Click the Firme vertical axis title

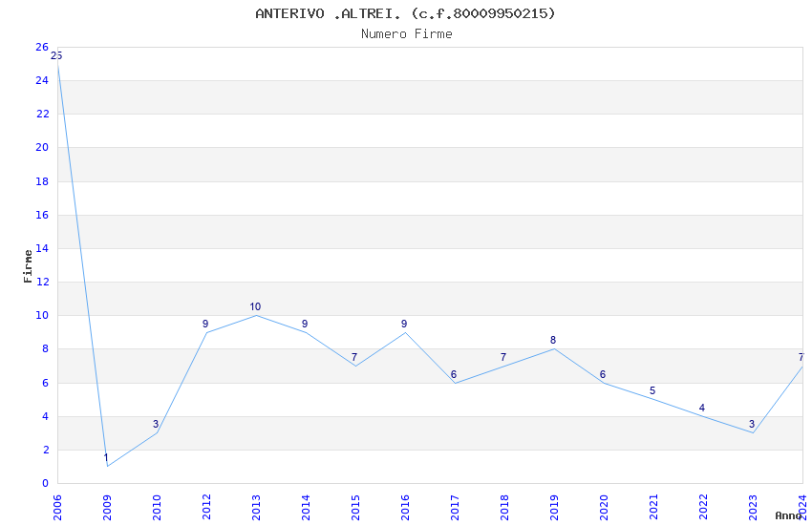coord(28,266)
